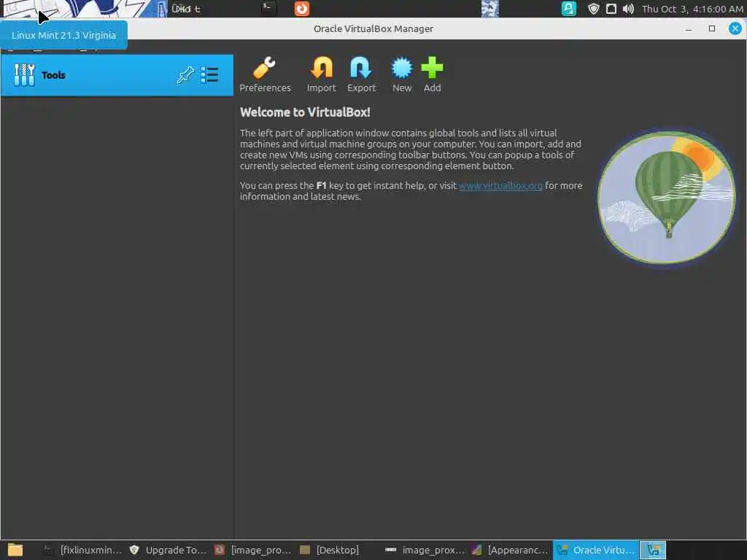Open the folder launcher in bottom panel
The width and height of the screenshot is (747, 560).
[x=15, y=550]
